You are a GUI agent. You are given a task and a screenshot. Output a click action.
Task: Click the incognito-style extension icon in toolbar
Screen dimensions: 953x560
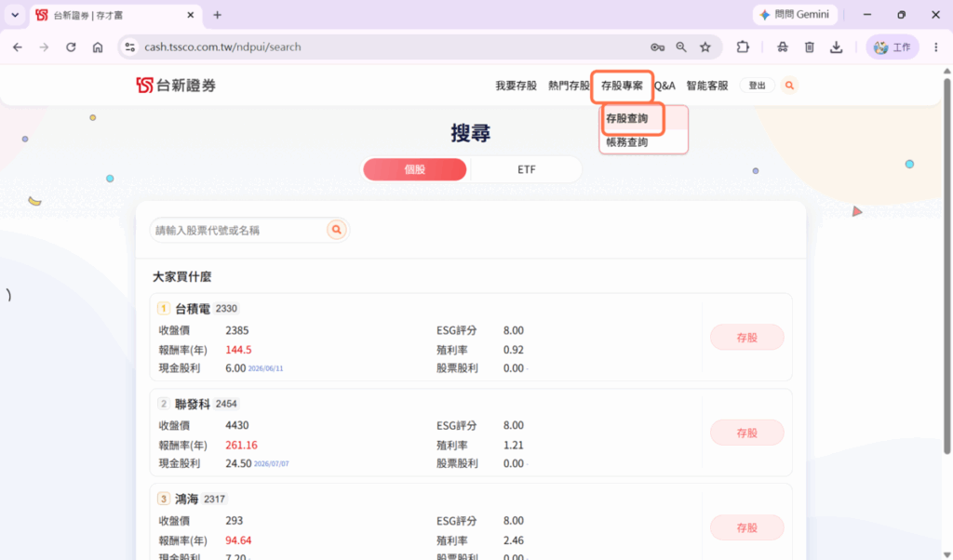pos(783,47)
